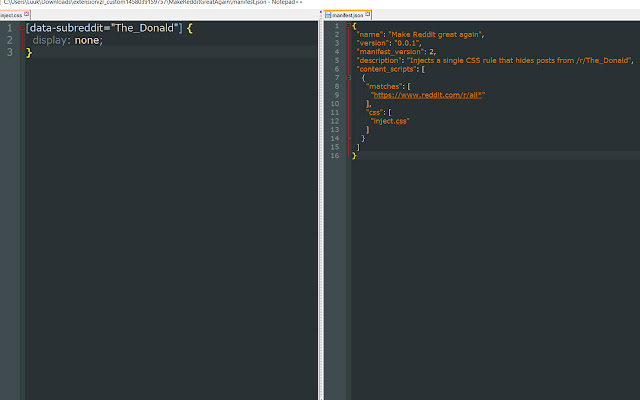Select line 2 via its number in inject.css
The image size is (640, 400).
10,40
